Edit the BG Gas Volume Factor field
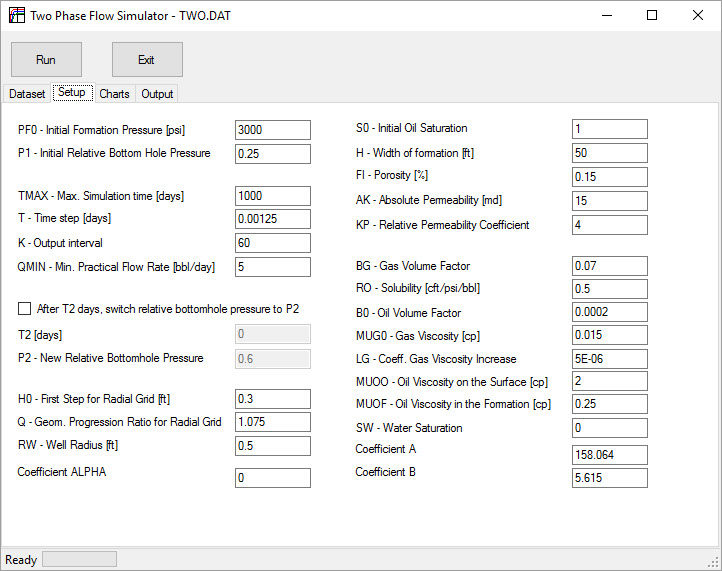 (609, 266)
